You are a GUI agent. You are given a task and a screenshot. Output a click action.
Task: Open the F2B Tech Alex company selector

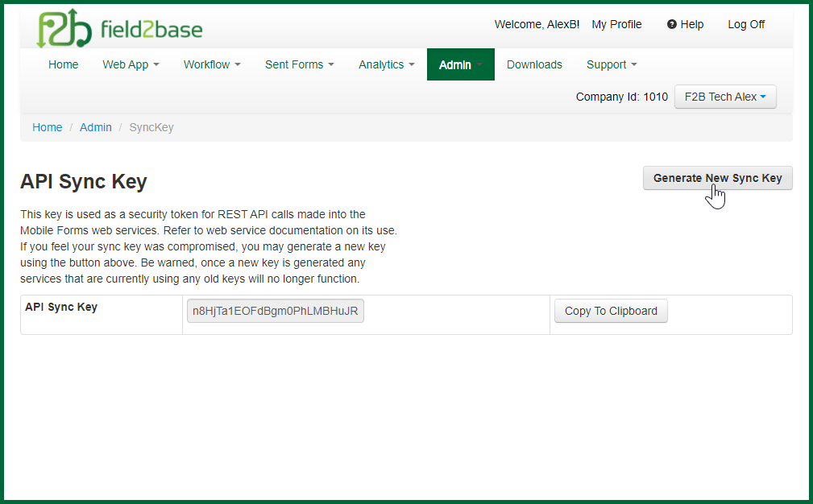(724, 97)
